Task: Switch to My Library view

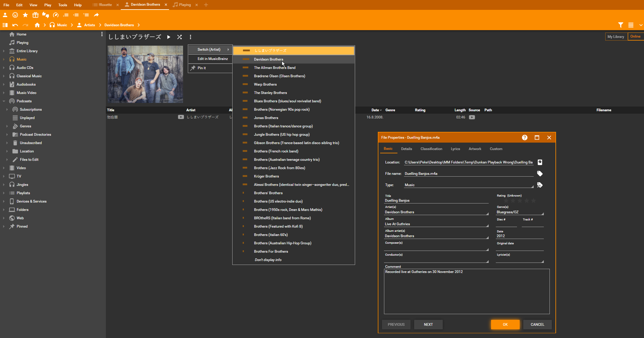Action: 616,37
